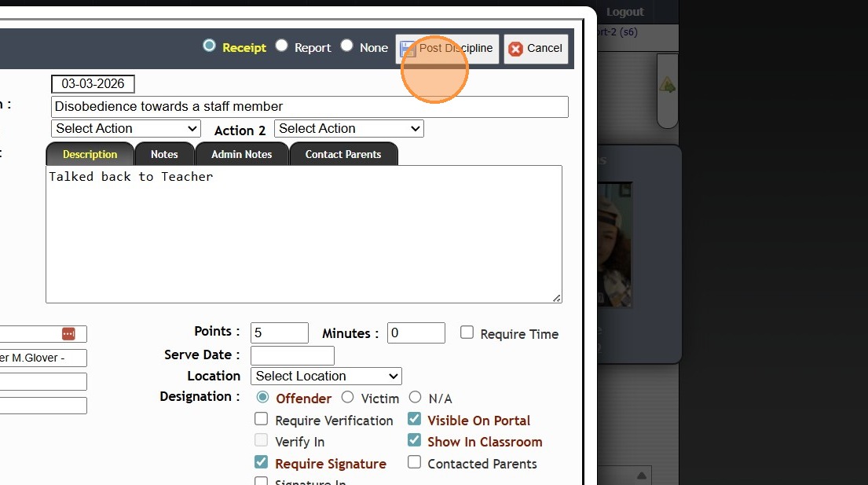Uncheck Visible On Portal

tap(414, 418)
